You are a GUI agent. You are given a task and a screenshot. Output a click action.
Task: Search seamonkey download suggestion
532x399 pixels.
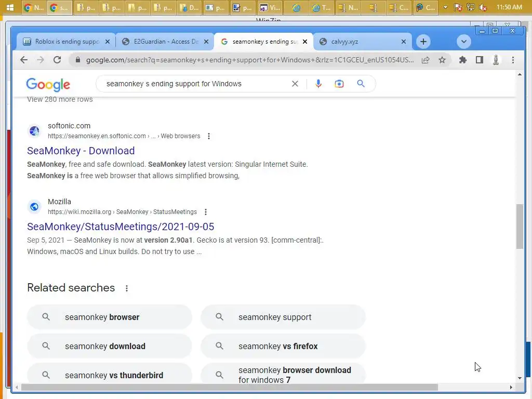coord(110,347)
